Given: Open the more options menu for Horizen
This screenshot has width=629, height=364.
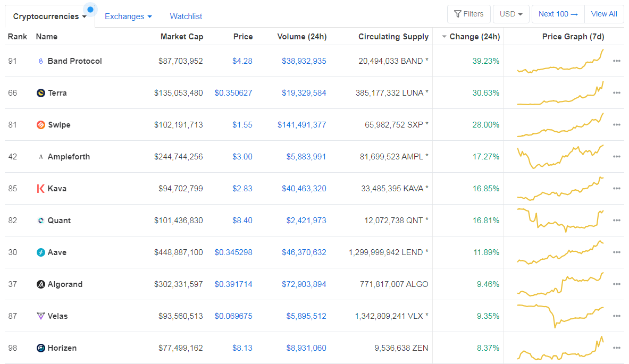Looking at the screenshot, I should pyautogui.click(x=617, y=348).
